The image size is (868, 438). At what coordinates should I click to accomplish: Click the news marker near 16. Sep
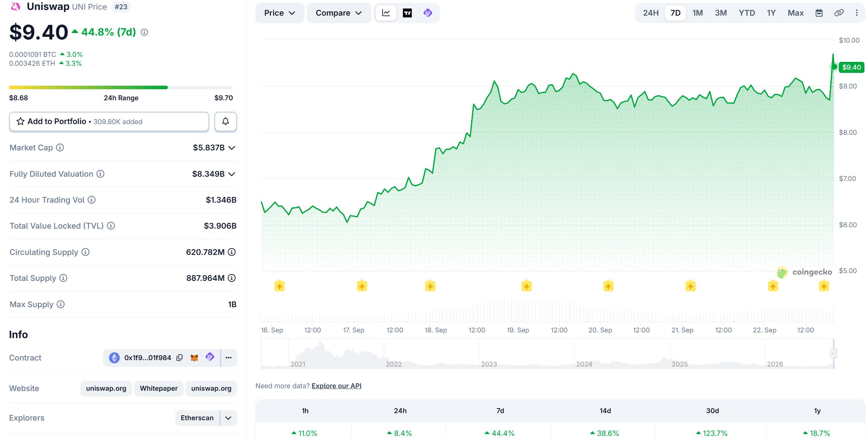coord(279,286)
